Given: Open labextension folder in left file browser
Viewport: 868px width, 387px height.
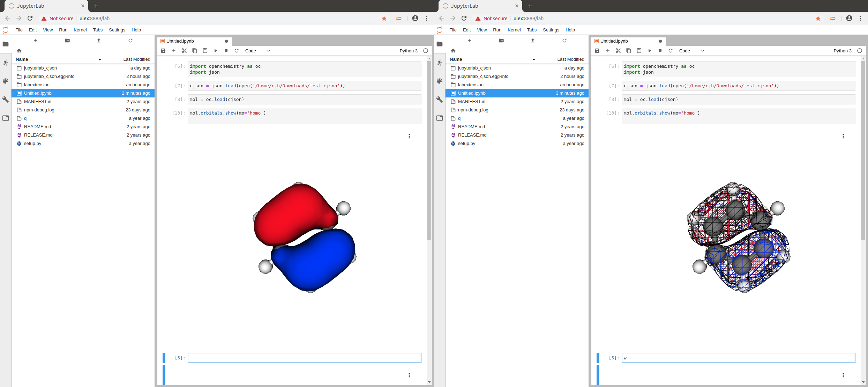Looking at the screenshot, I should [x=83, y=85].
